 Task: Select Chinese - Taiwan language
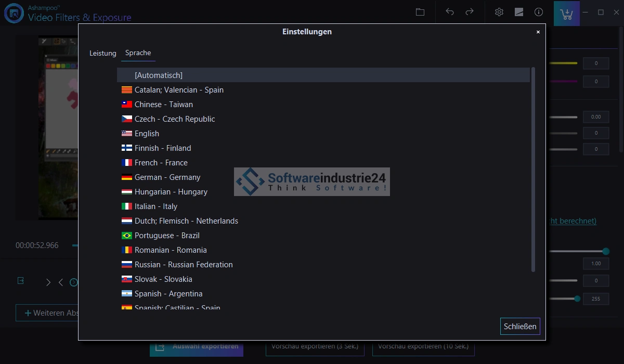pos(163,105)
